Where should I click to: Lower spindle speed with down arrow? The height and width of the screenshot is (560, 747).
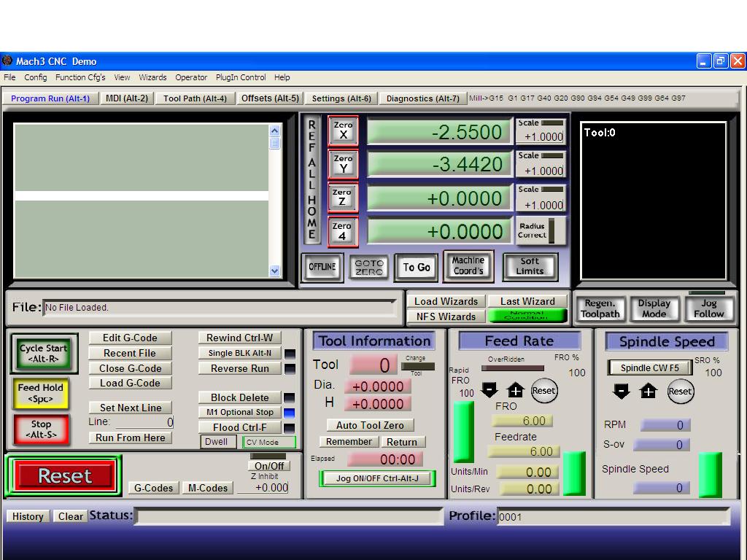tap(621, 392)
